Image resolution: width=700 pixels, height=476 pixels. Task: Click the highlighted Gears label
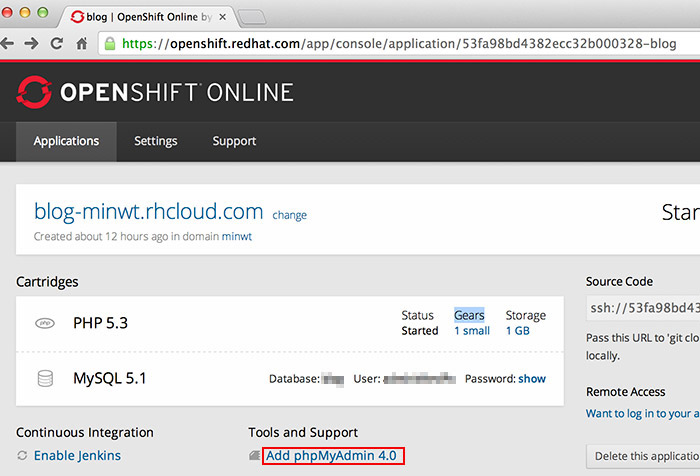pos(469,315)
